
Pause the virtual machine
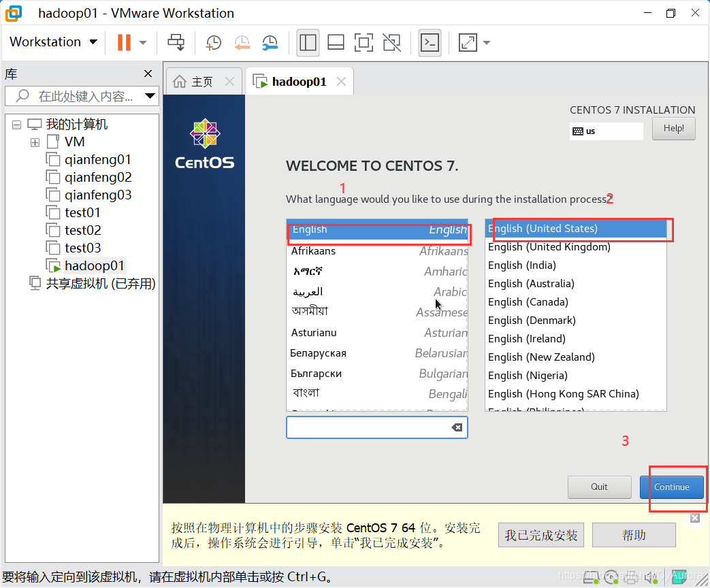pyautogui.click(x=124, y=43)
